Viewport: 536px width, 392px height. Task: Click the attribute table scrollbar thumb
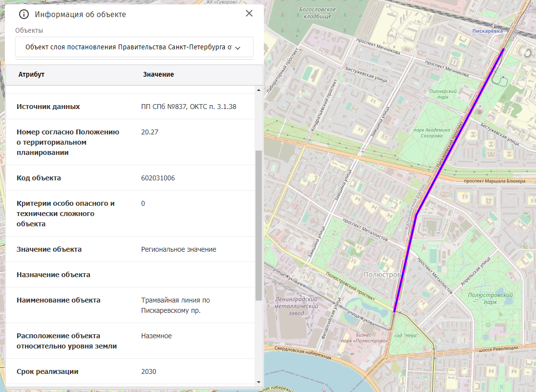tap(258, 225)
